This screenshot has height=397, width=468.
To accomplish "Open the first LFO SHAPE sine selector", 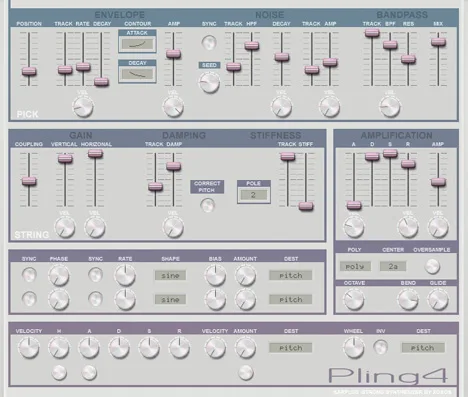I will [x=170, y=275].
